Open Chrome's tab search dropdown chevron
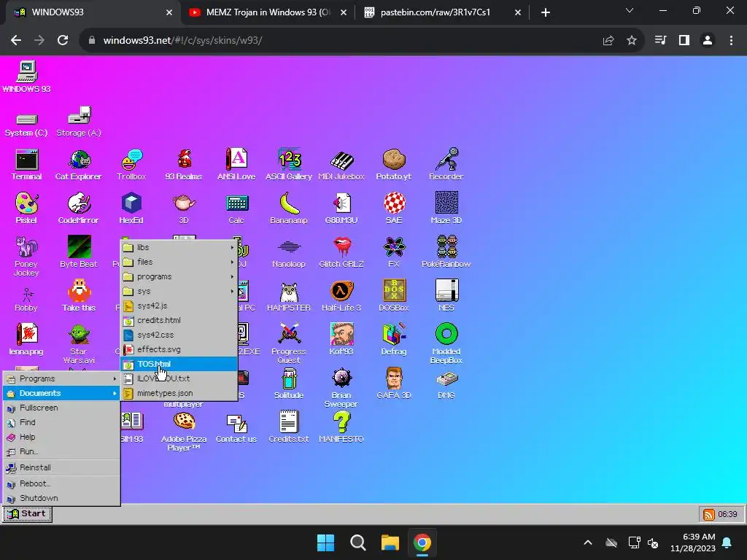The height and width of the screenshot is (560, 747). click(630, 11)
